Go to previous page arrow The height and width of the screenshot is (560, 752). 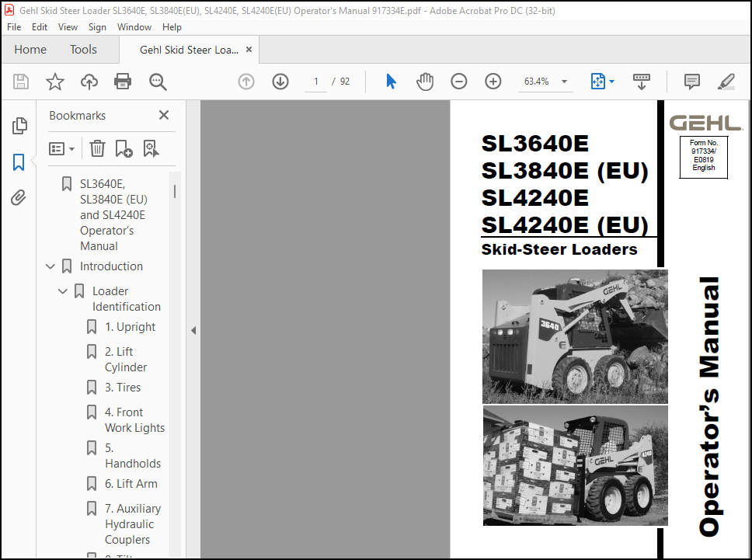[x=246, y=82]
